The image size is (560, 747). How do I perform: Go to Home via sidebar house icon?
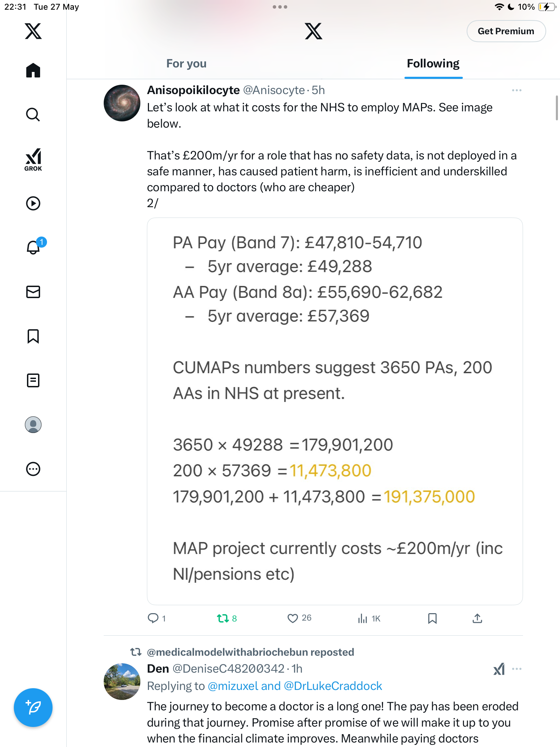[33, 70]
